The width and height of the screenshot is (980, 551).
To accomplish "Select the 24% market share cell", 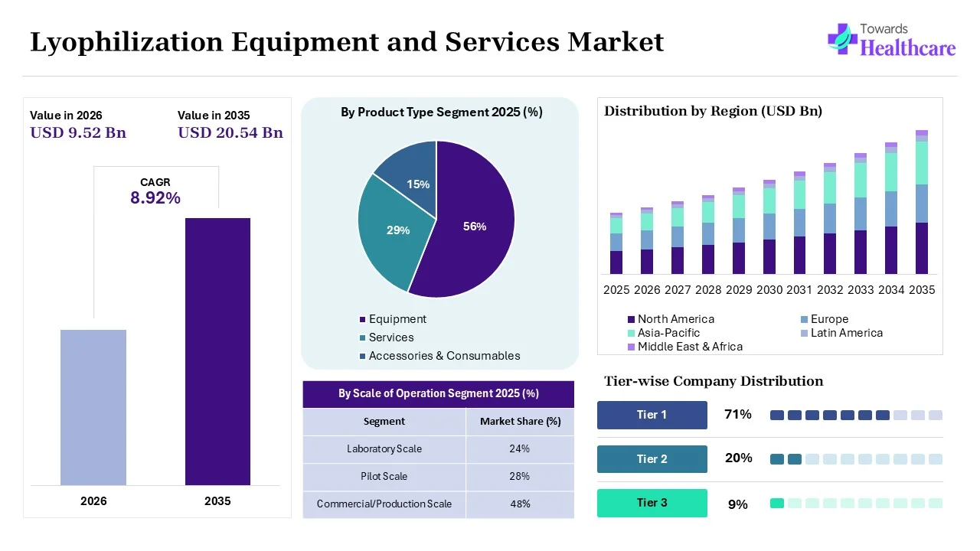I will click(x=521, y=449).
